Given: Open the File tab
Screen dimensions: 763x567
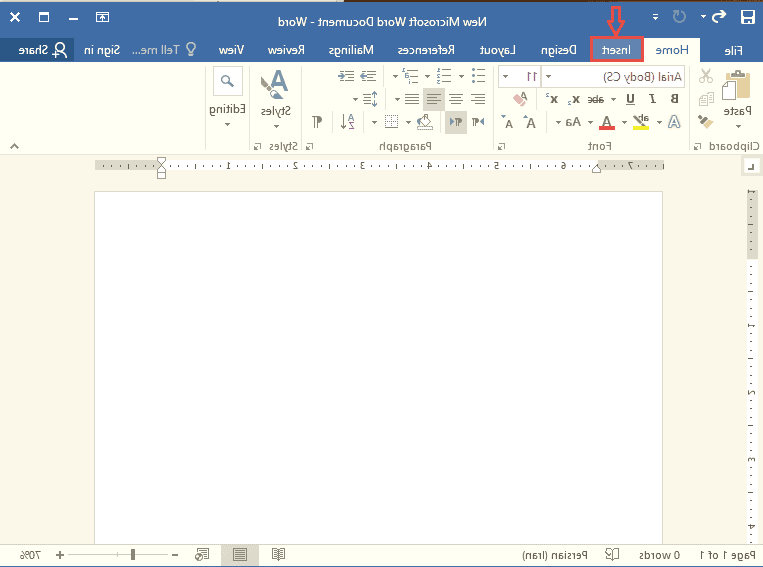Looking at the screenshot, I should click(x=733, y=50).
